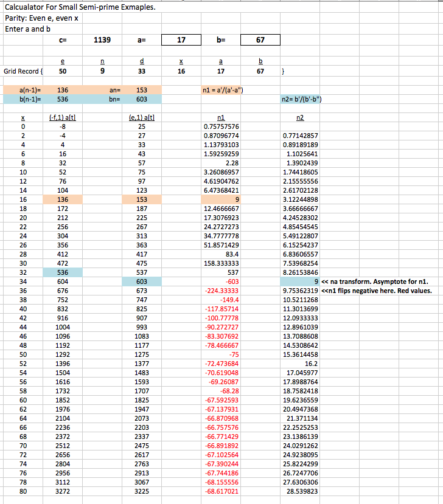The image size is (443, 504).
Task: Click the (e,1) value 993
Action: 142,327
